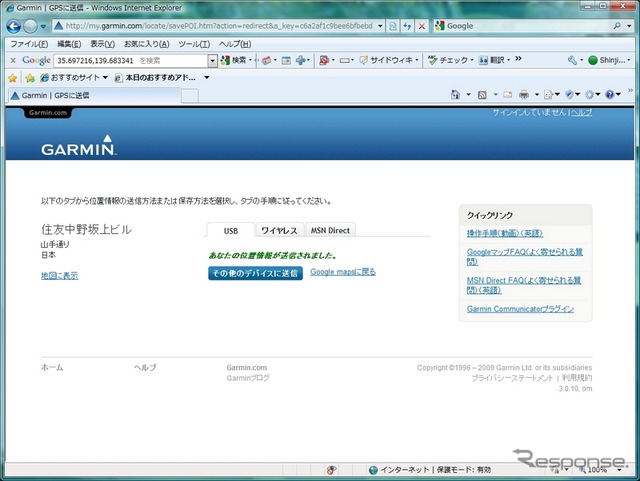Open the お気に入り(A) menu
640x481 pixels.
point(147,44)
